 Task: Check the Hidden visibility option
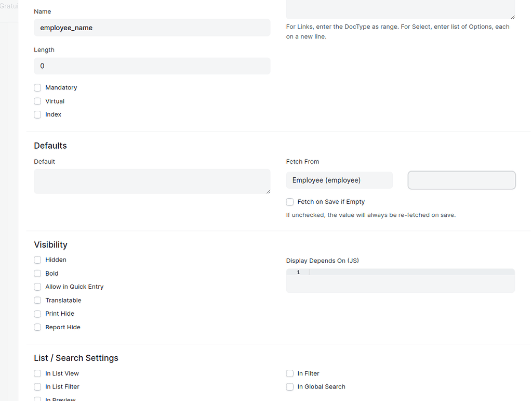37,260
